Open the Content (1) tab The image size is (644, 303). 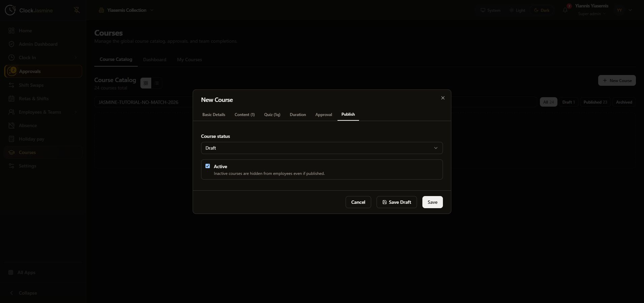(x=245, y=115)
